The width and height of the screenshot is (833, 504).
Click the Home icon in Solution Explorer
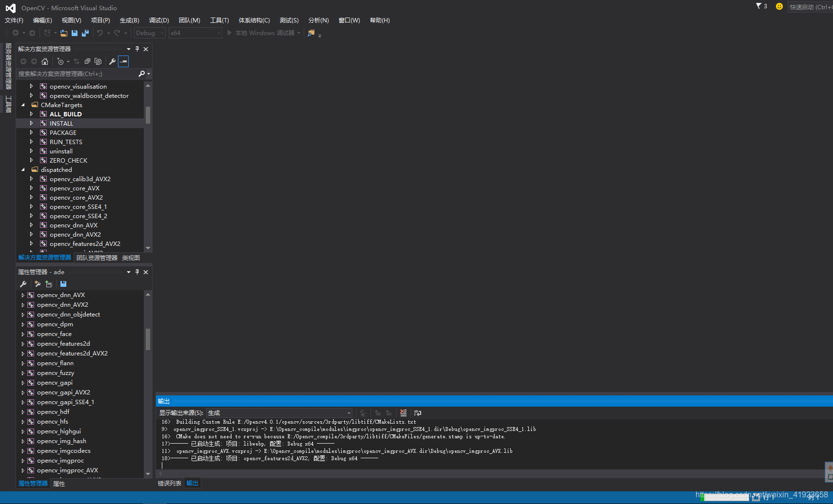pyautogui.click(x=45, y=61)
